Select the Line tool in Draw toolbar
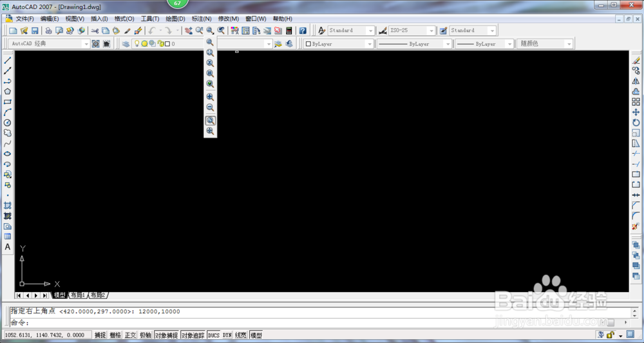 pyautogui.click(x=7, y=60)
